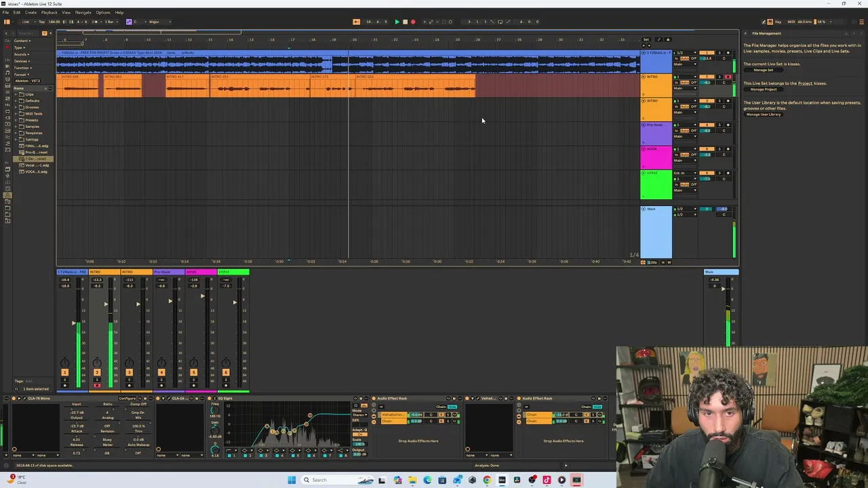Click the Y2Mate track volume fader handle
This screenshot has height=488, width=868.
pos(73,323)
